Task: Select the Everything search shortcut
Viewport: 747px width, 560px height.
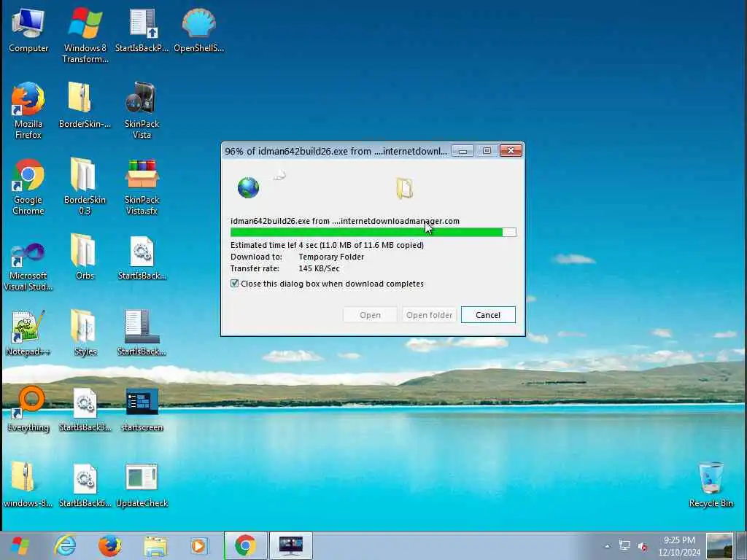Action: click(x=28, y=410)
